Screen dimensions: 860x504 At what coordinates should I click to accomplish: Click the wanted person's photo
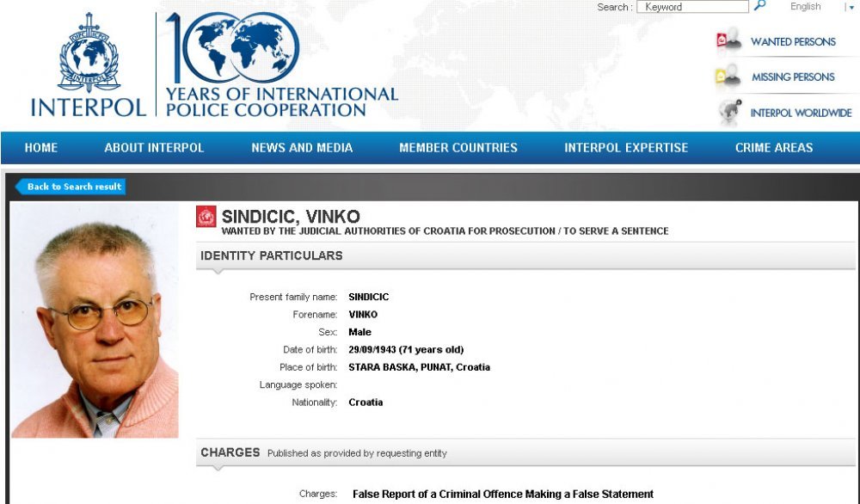pyautogui.click(x=95, y=320)
